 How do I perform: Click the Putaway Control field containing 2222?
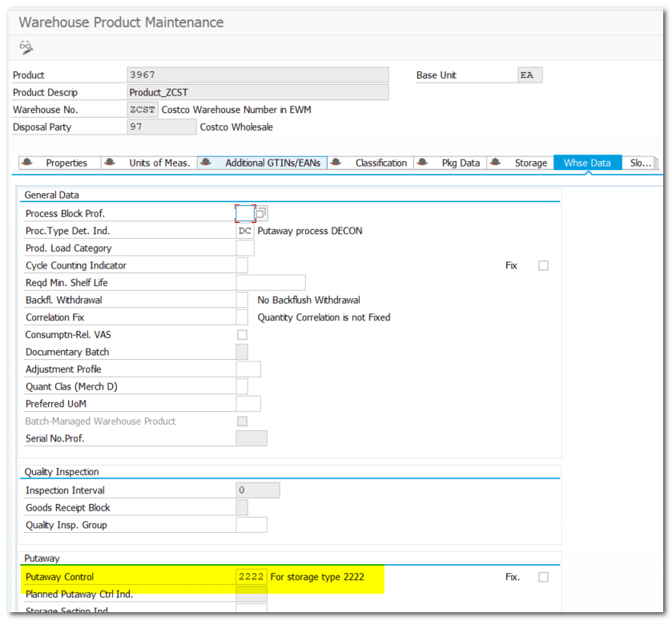pos(251,576)
